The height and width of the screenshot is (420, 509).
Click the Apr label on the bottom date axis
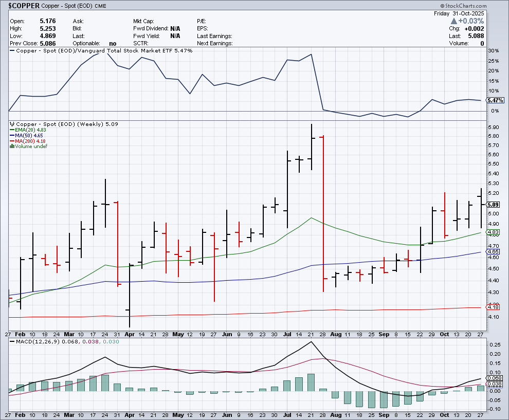(129, 415)
